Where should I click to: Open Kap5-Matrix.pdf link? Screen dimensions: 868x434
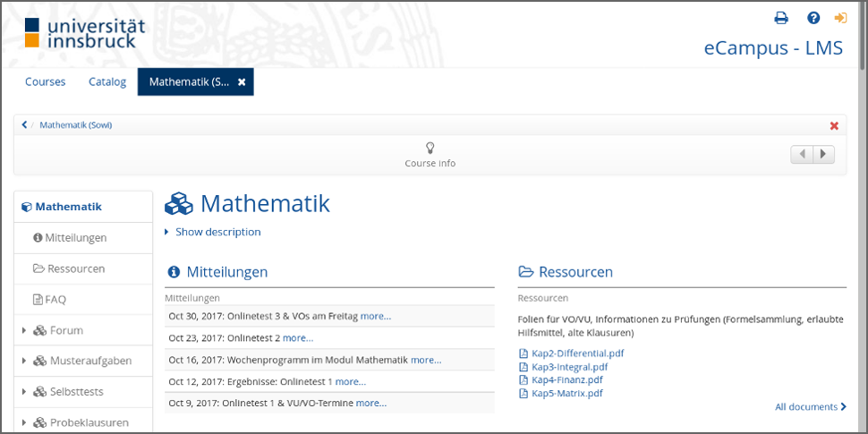tap(567, 394)
